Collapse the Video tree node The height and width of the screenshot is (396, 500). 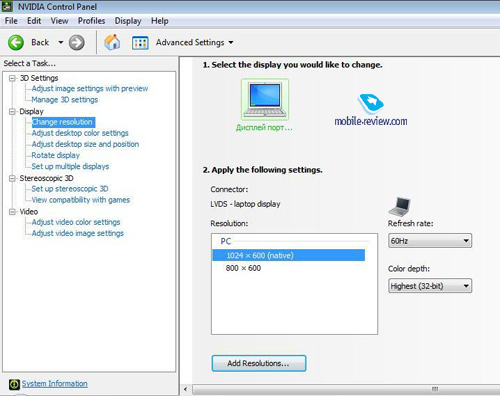pyautogui.click(x=12, y=212)
